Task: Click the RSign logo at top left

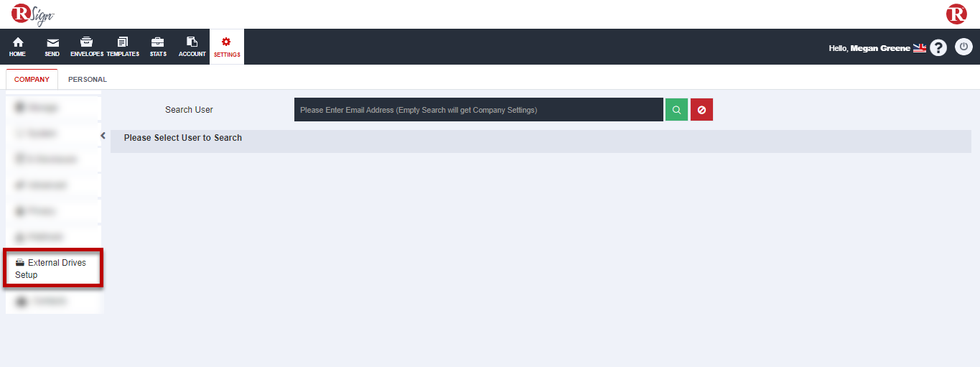Action: pos(33,14)
